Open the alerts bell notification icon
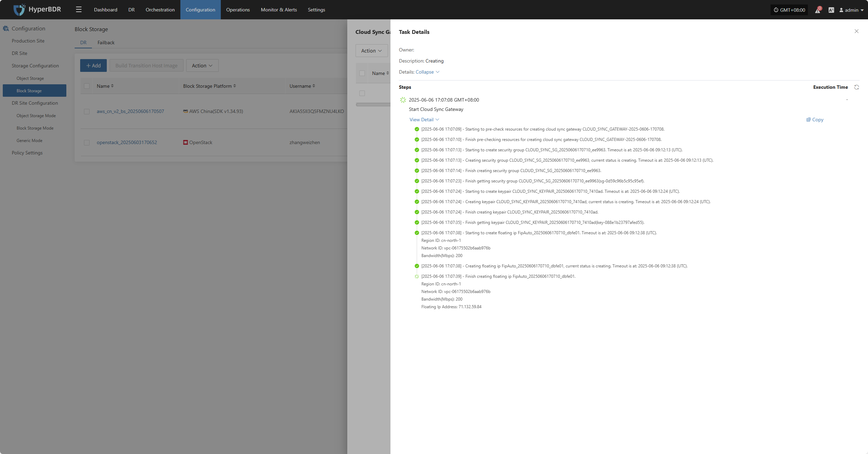868x454 pixels. click(x=818, y=10)
